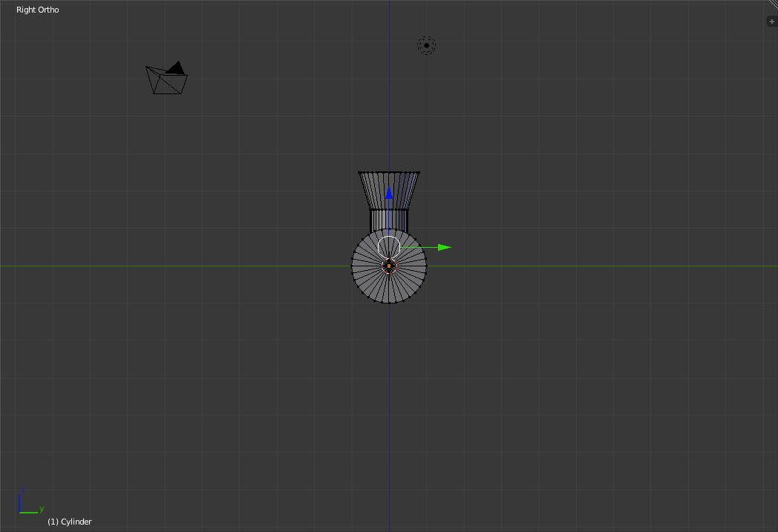
Task: Select the lamp object with dashed circle
Action: click(426, 45)
